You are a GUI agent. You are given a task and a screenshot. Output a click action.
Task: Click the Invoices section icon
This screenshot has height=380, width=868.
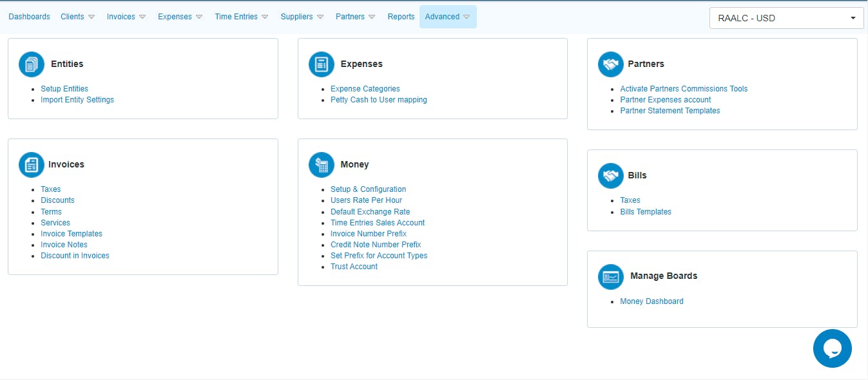point(32,165)
